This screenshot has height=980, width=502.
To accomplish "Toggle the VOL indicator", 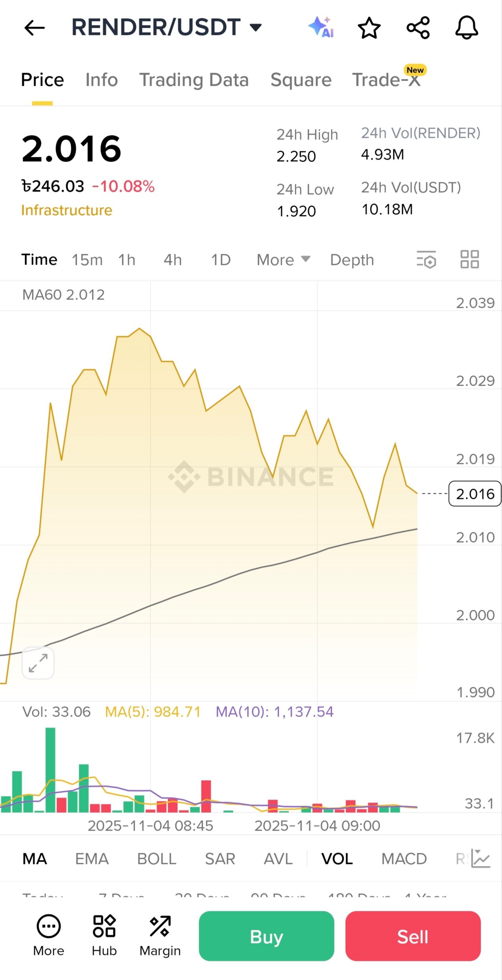I will 337,859.
